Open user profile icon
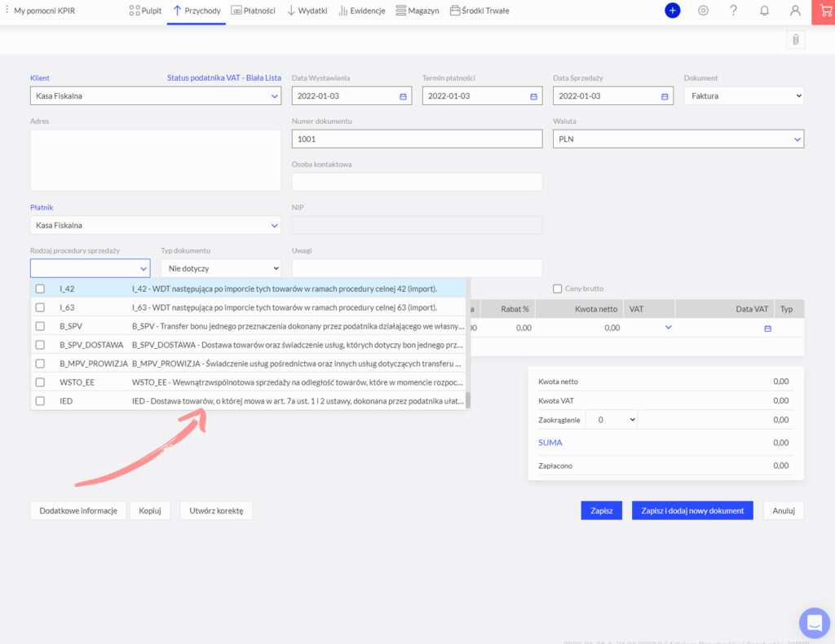 [795, 10]
